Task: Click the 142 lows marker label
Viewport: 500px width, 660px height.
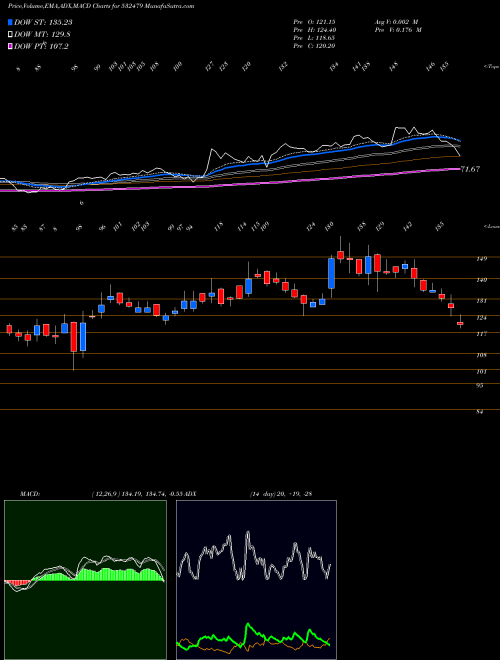Action: (408, 226)
